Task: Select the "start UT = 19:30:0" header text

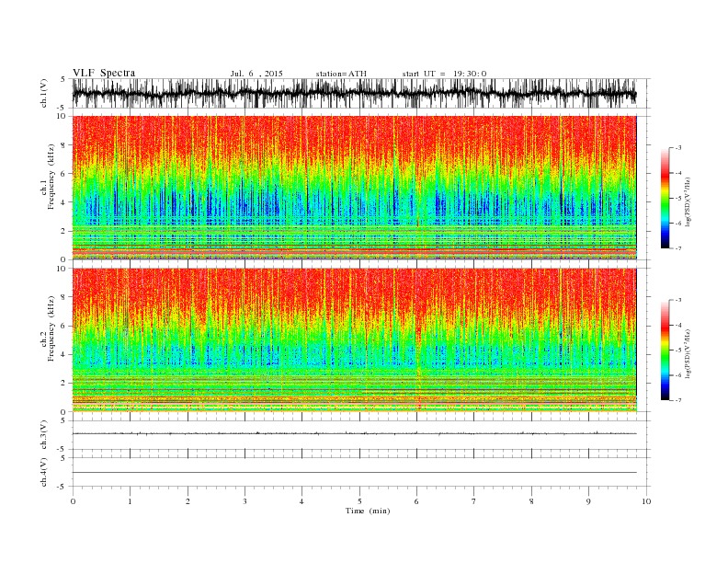Action: pyautogui.click(x=444, y=74)
